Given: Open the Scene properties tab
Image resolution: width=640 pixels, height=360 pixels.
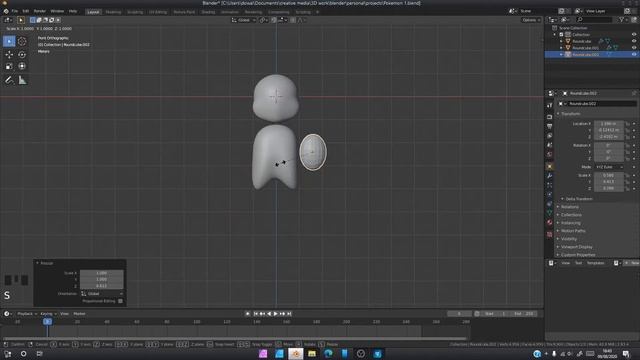Looking at the screenshot, I should tap(549, 145).
